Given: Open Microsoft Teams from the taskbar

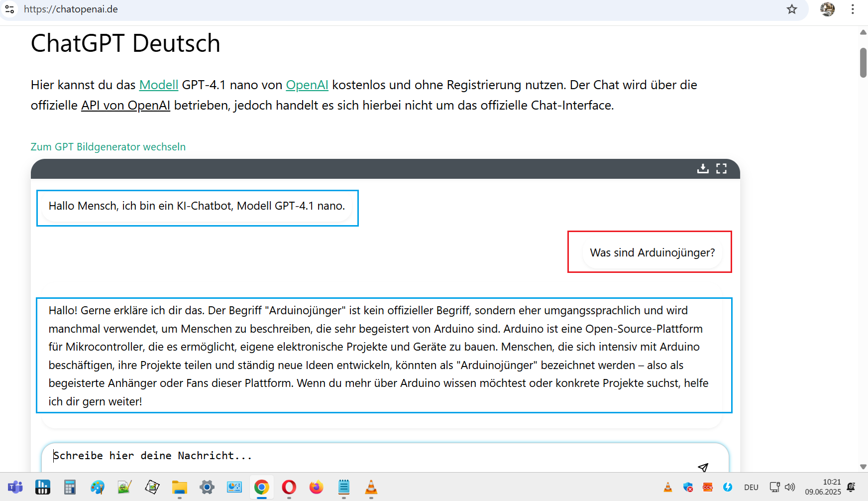Looking at the screenshot, I should tap(15, 487).
